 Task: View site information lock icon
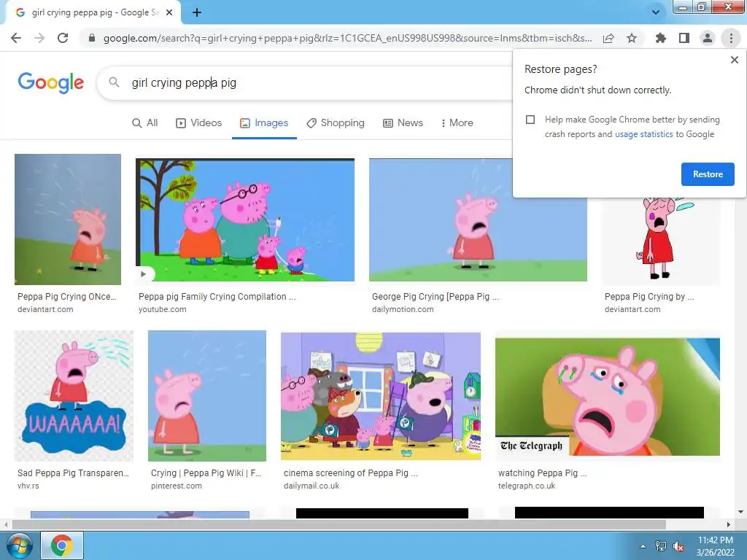92,38
